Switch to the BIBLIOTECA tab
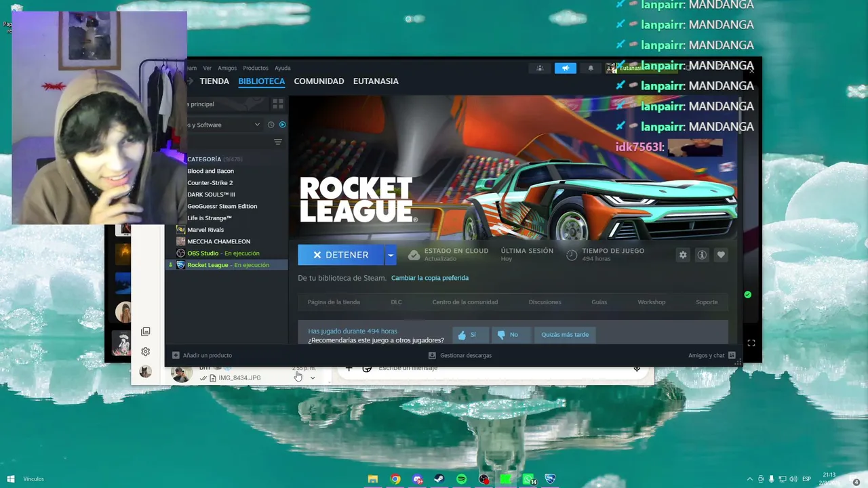This screenshot has height=488, width=868. pyautogui.click(x=262, y=81)
